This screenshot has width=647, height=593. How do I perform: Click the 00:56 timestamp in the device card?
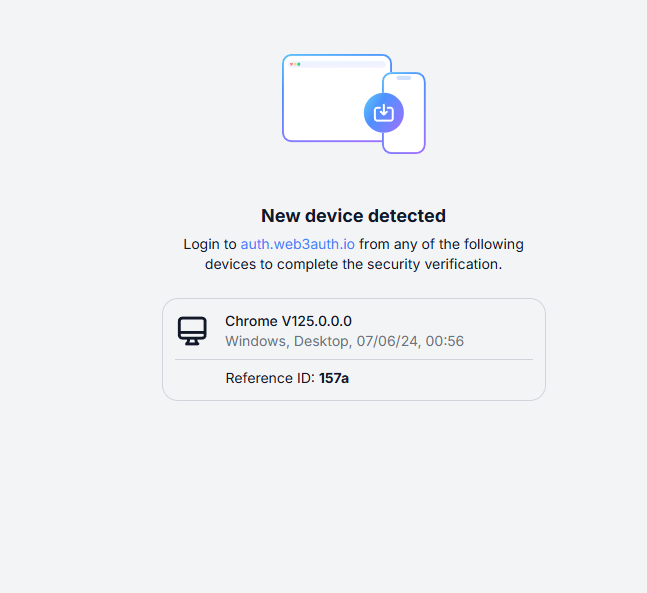(445, 341)
